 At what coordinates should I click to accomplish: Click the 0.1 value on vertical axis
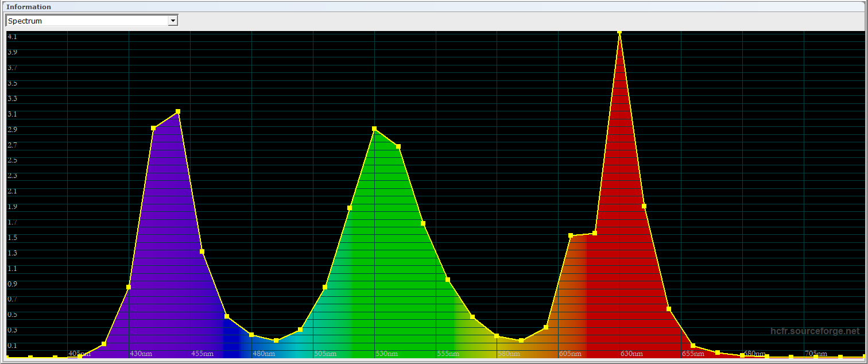(12, 345)
